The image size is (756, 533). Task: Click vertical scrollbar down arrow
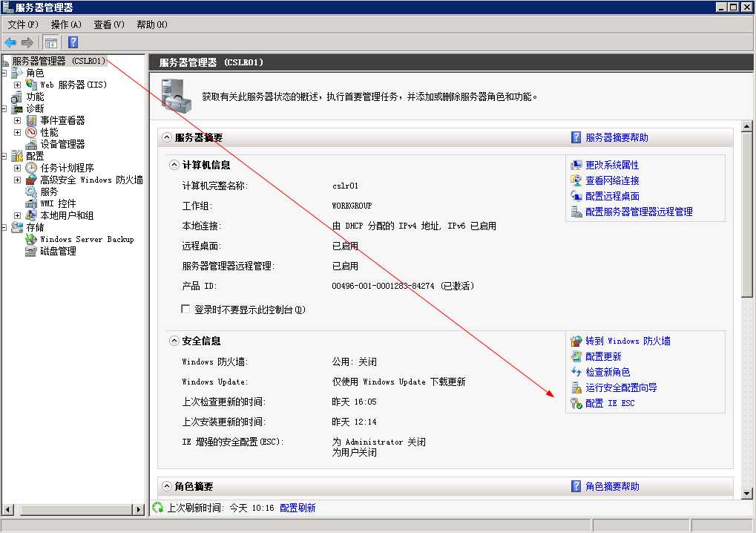pyautogui.click(x=747, y=493)
